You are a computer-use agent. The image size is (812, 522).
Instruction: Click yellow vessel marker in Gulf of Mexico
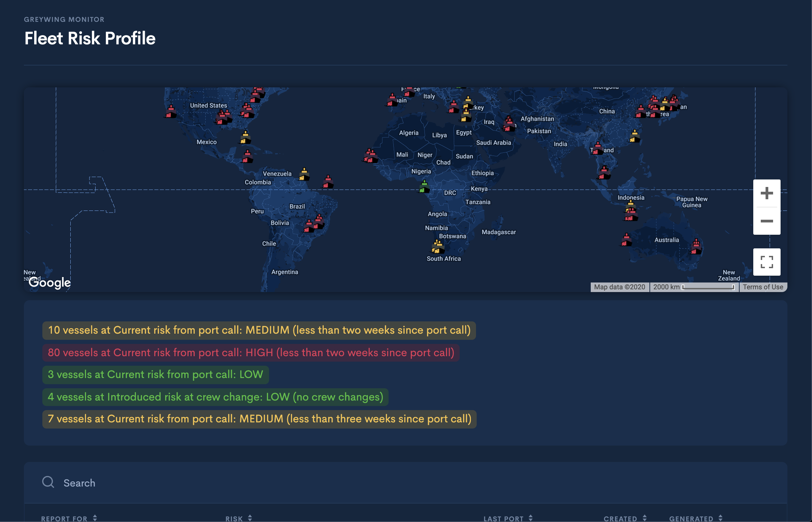coord(245,137)
